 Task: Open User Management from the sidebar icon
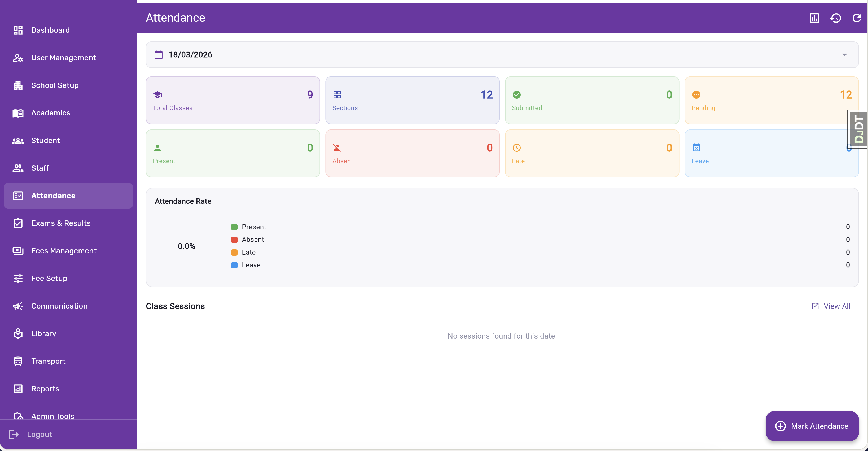[x=18, y=58]
